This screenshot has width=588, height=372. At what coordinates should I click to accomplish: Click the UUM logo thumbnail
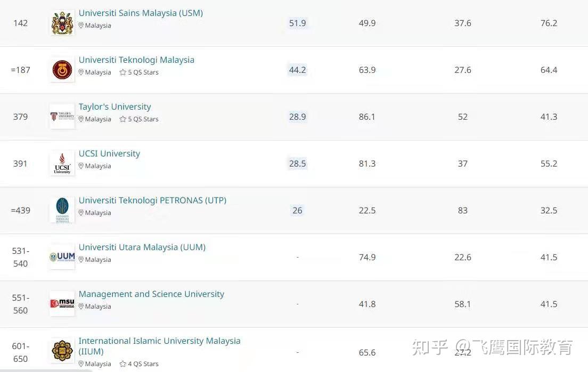[62, 257]
